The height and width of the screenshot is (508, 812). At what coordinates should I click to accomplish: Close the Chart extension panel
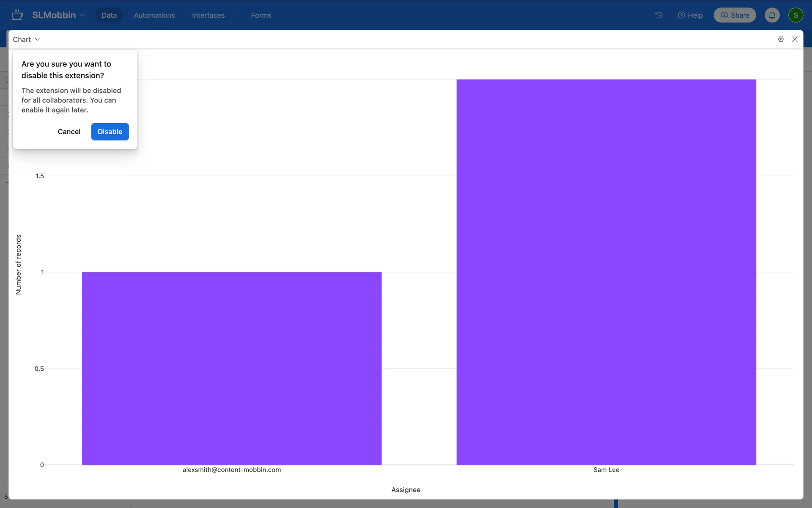point(795,39)
